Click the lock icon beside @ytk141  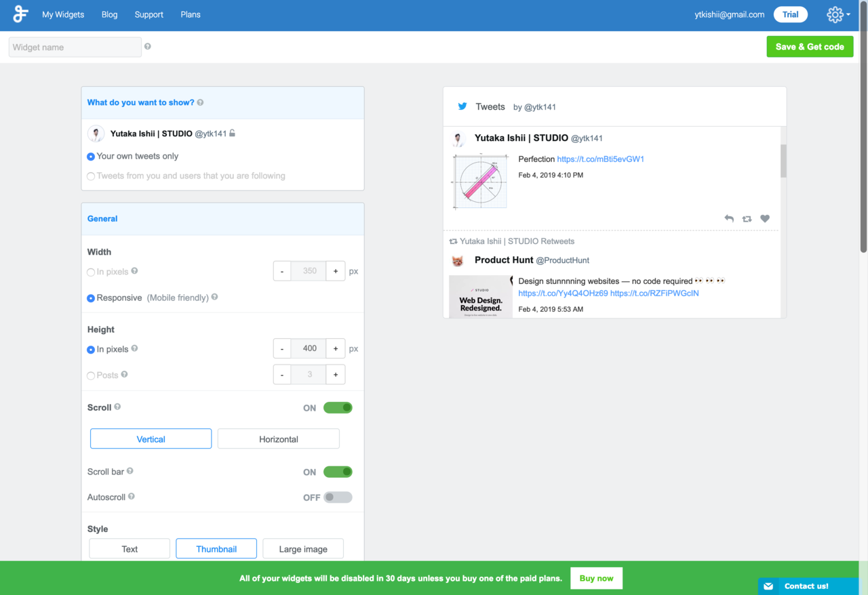coord(232,134)
